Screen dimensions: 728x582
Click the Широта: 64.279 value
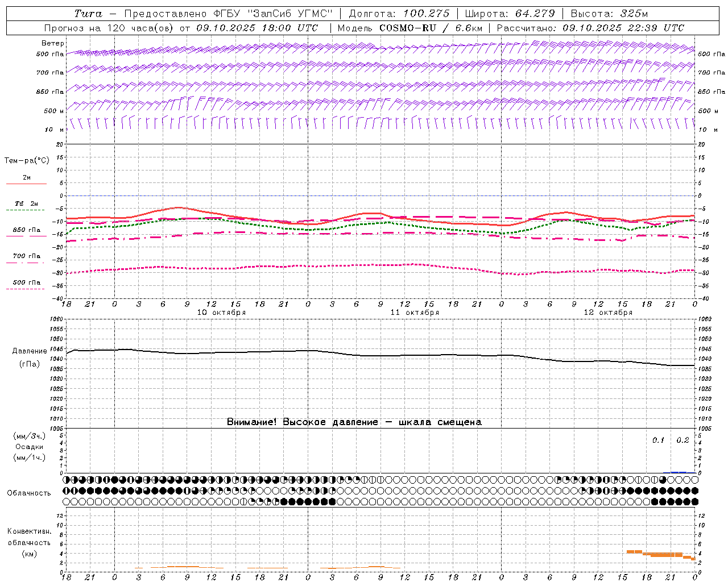(510, 14)
